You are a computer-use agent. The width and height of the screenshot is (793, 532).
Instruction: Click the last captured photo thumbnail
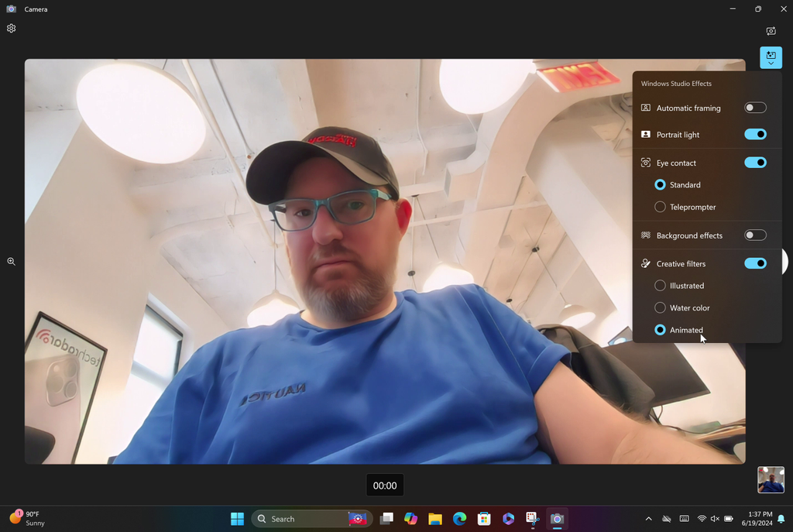click(771, 479)
